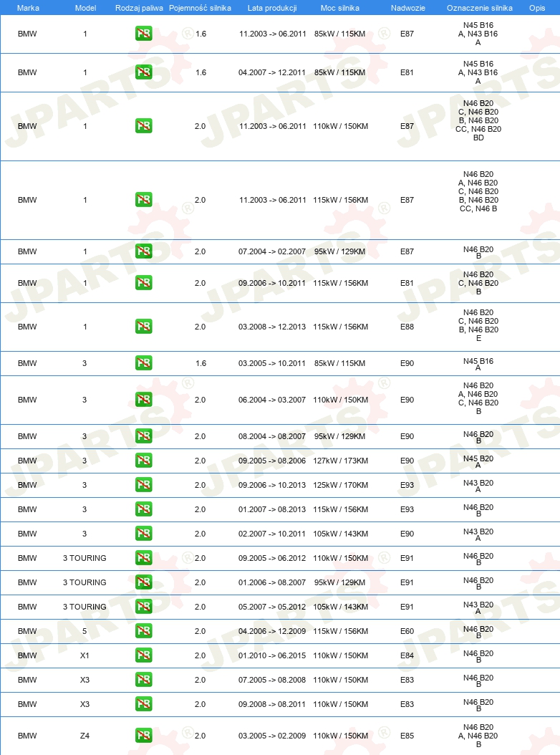Click fuel icon for BMW 3 E93 125kW

(x=143, y=485)
